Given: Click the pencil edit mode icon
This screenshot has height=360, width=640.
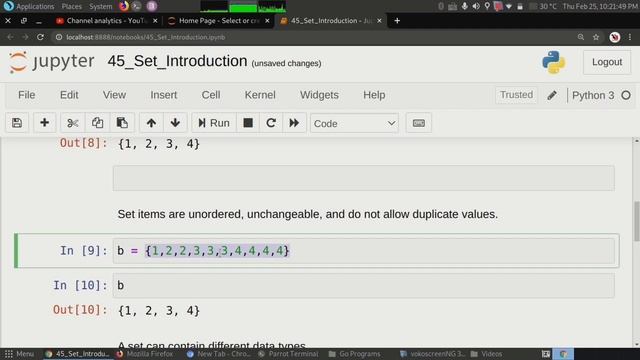Looking at the screenshot, I should click(x=552, y=95).
